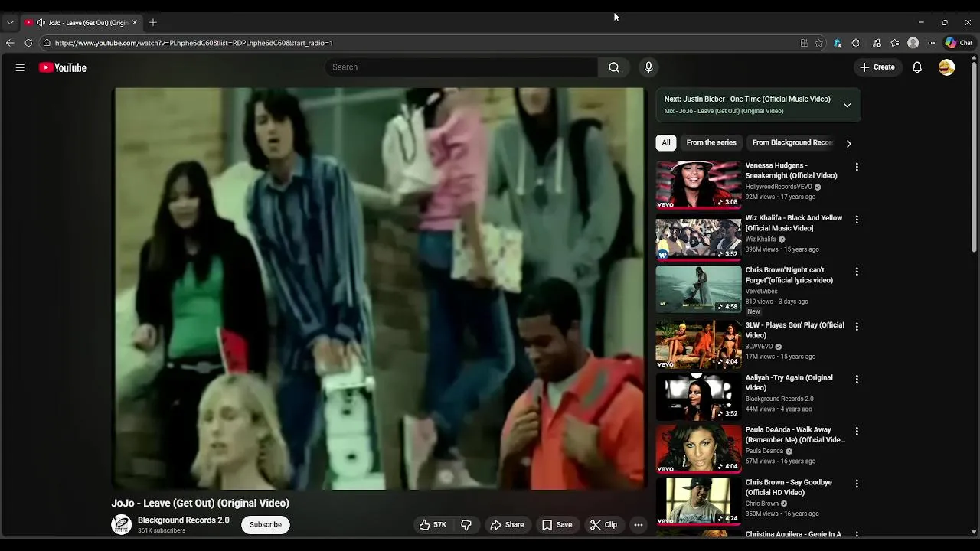Open options for Chris Brown Say Goodbye

pyautogui.click(x=857, y=484)
